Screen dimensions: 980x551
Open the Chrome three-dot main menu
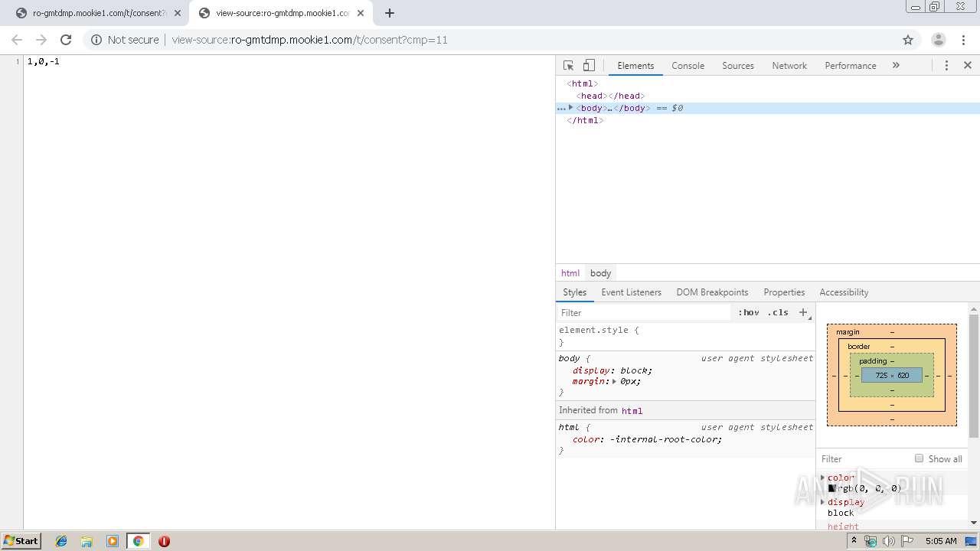(x=964, y=40)
